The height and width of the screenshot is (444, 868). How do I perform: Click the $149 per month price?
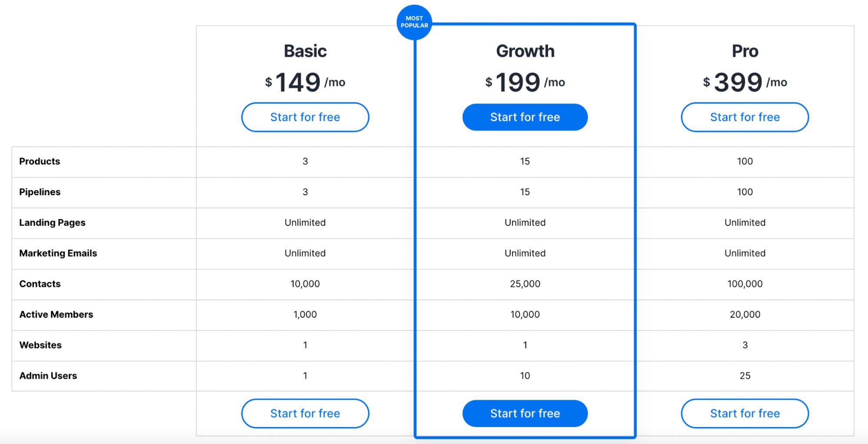point(305,82)
